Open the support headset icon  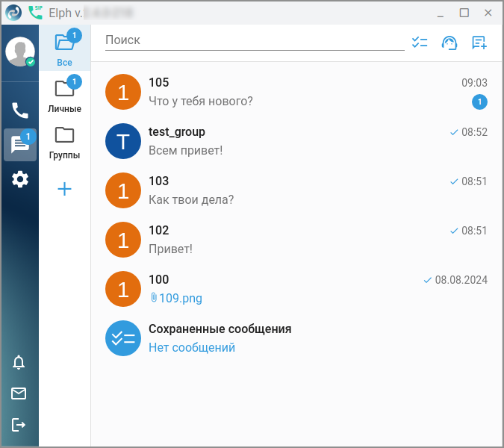pyautogui.click(x=449, y=43)
